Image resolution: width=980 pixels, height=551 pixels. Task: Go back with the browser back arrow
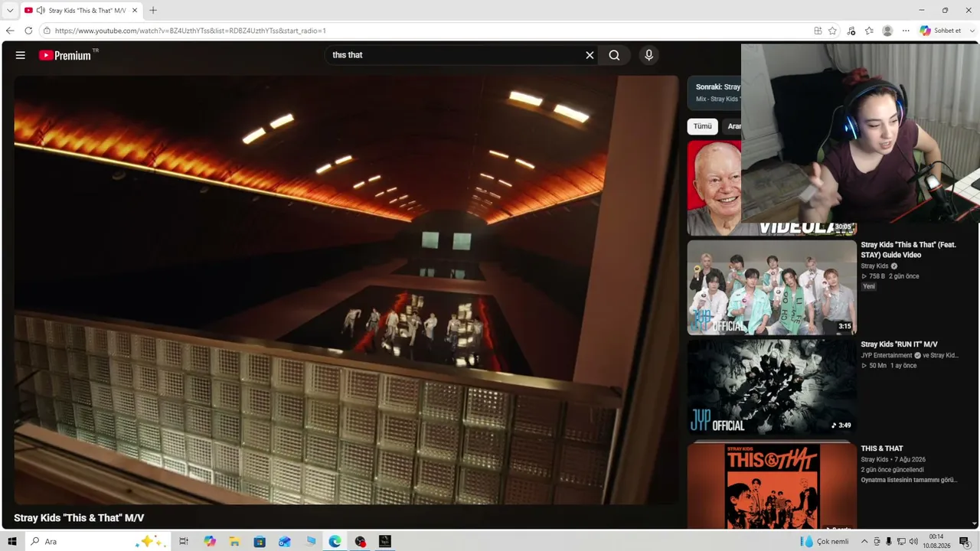pos(10,31)
